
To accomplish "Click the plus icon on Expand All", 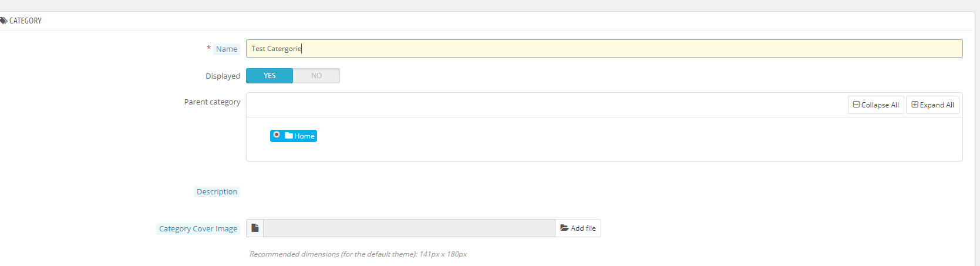I will (x=914, y=105).
